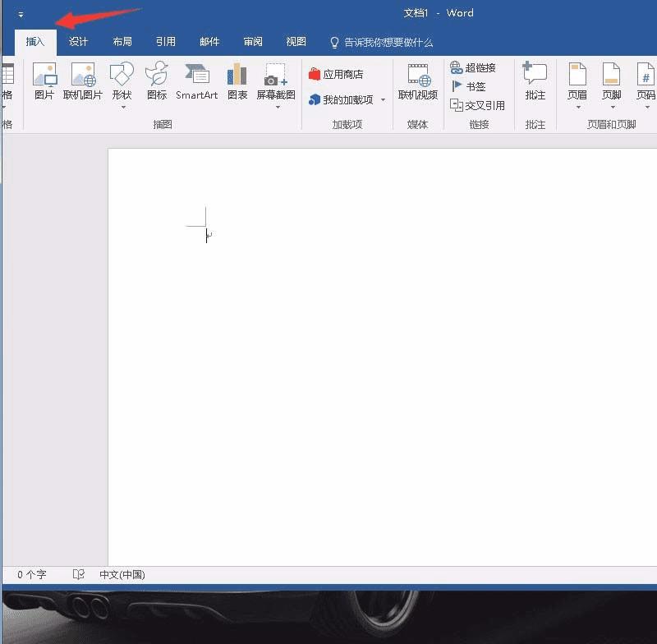
Task: Click the 交叉引用 cross-reference button
Action: (x=477, y=105)
